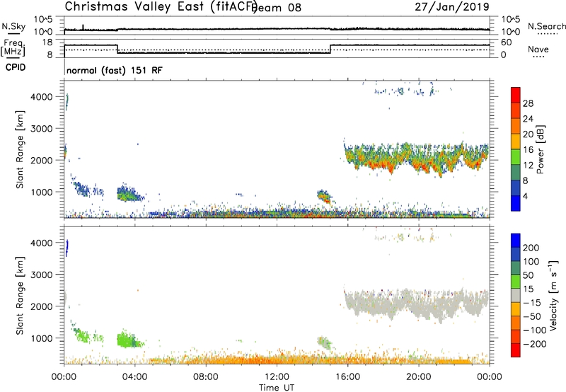This screenshot has width=566, height=392.
Task: Select the -200 tick on Velocity colorbar
Action: point(534,344)
